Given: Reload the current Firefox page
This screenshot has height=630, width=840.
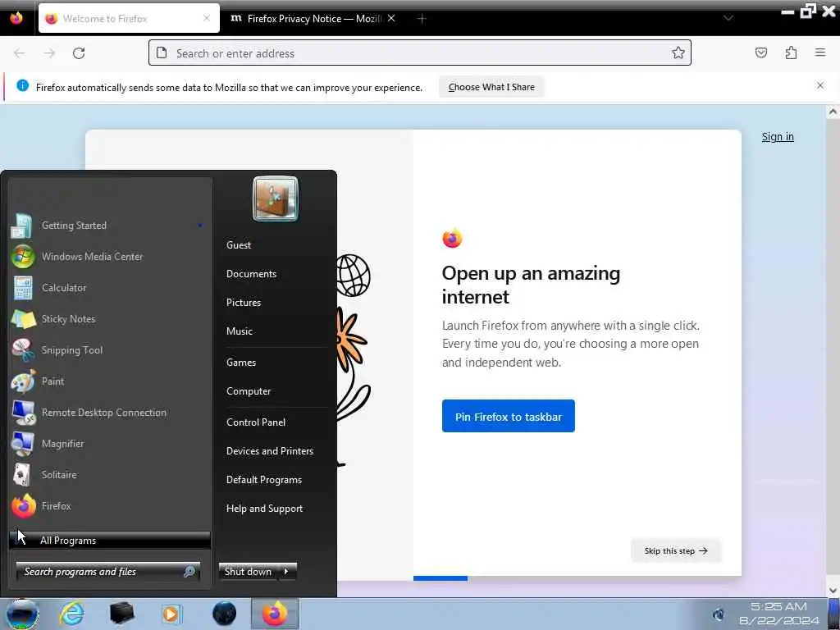Looking at the screenshot, I should pyautogui.click(x=79, y=53).
